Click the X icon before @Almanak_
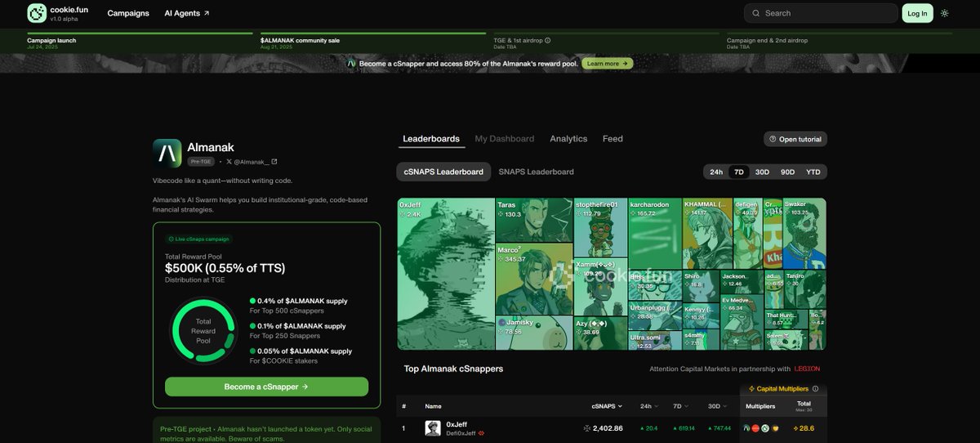This screenshot has height=443, width=980. [x=229, y=162]
